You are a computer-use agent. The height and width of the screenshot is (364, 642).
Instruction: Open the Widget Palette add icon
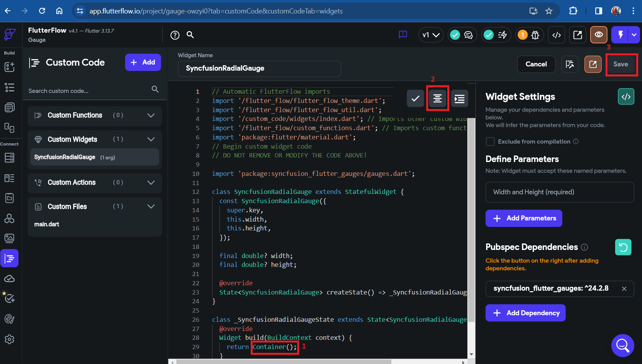click(9, 67)
